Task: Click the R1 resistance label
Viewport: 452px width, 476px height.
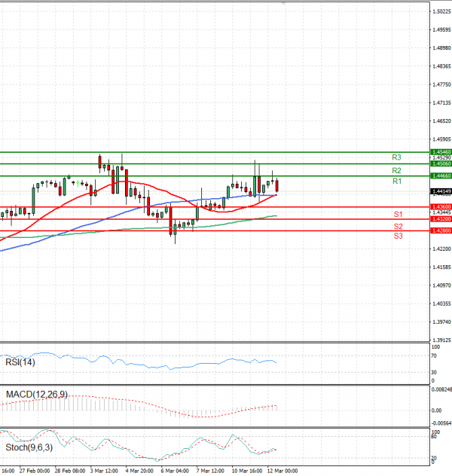Action: [x=397, y=182]
